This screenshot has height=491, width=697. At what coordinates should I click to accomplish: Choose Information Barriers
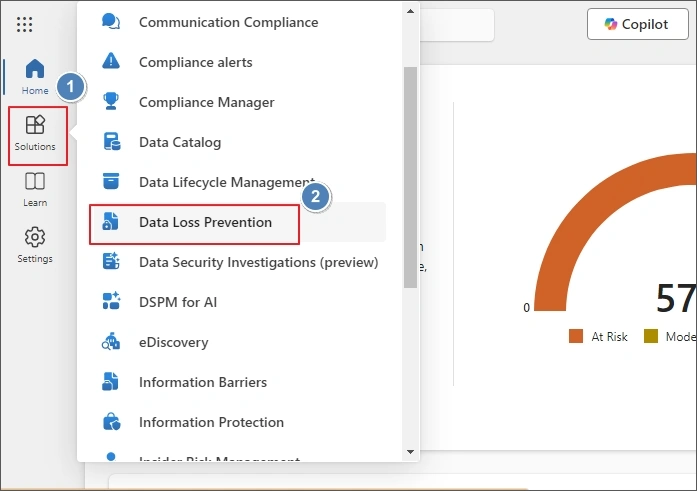pyautogui.click(x=203, y=382)
